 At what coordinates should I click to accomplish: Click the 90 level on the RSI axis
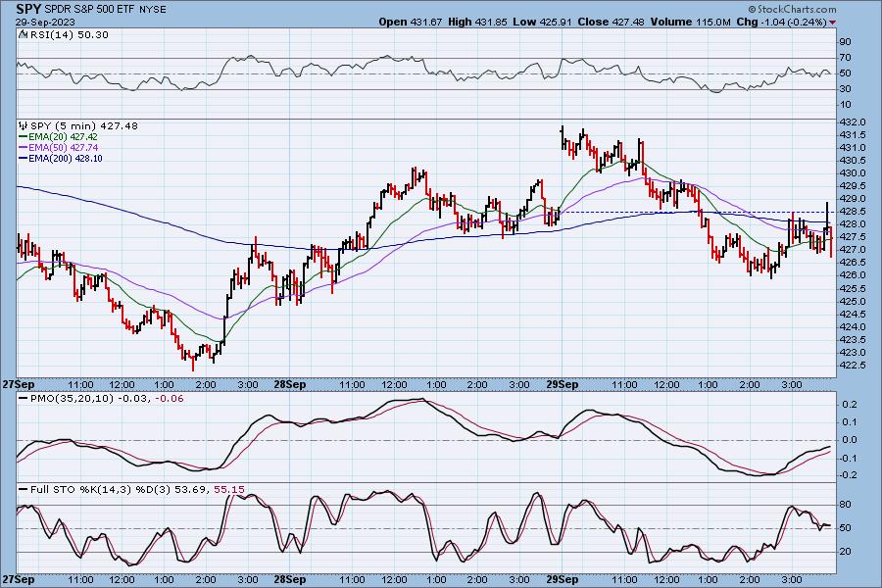[x=845, y=42]
